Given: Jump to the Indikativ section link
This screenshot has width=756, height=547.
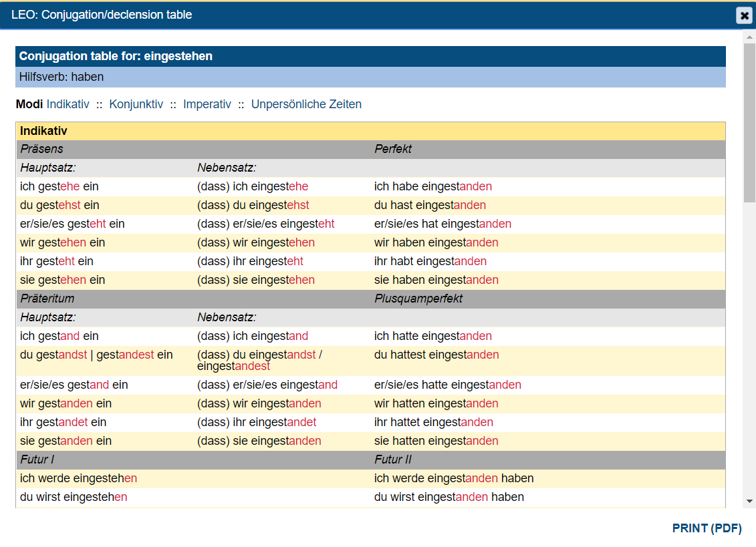Looking at the screenshot, I should 68,104.
